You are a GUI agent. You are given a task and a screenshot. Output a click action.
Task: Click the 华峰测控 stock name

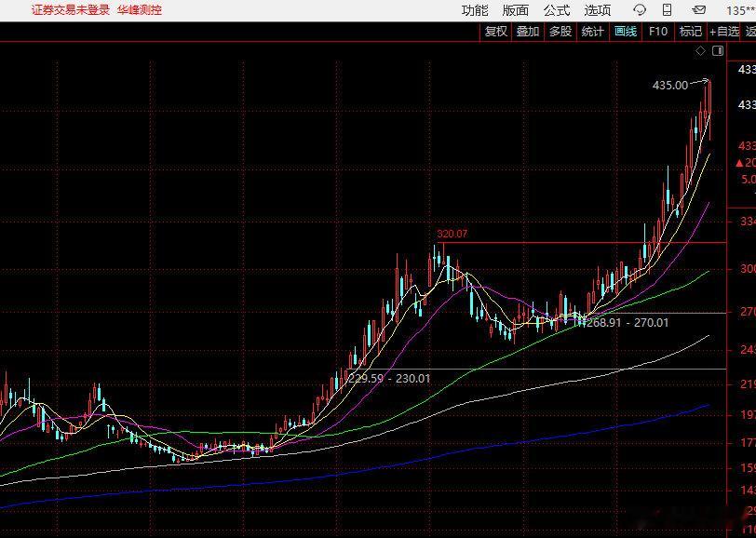point(140,10)
